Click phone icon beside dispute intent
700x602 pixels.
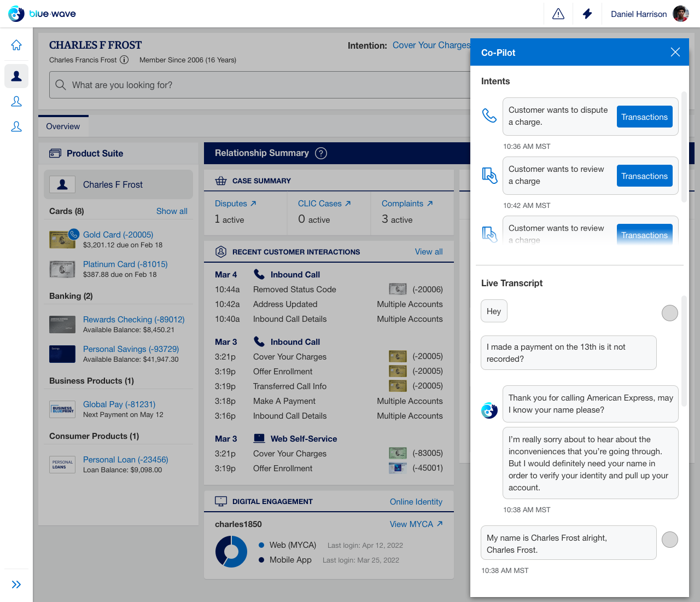pos(489,115)
